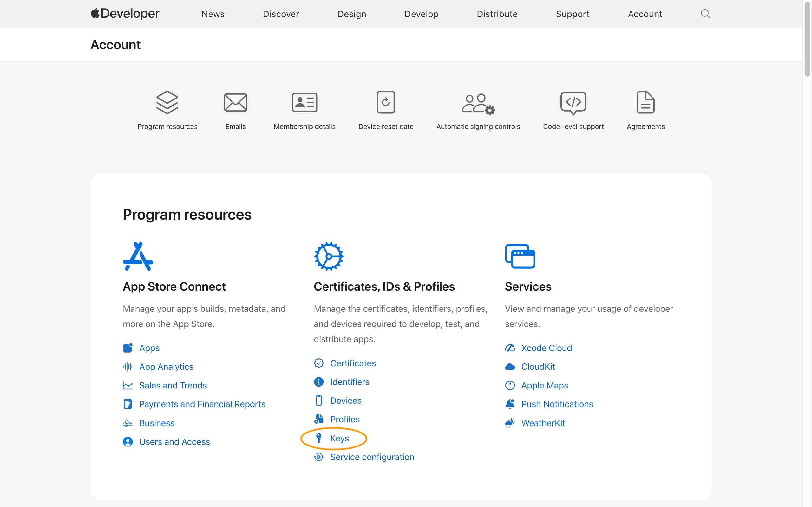
Task: Click the Push Notifications link
Action: point(557,404)
